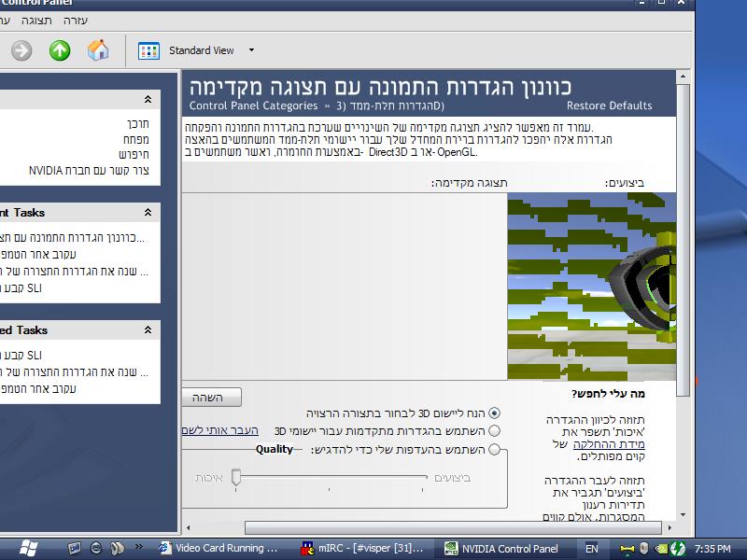
Task: Click the yellow network tray icon
Action: point(627,549)
